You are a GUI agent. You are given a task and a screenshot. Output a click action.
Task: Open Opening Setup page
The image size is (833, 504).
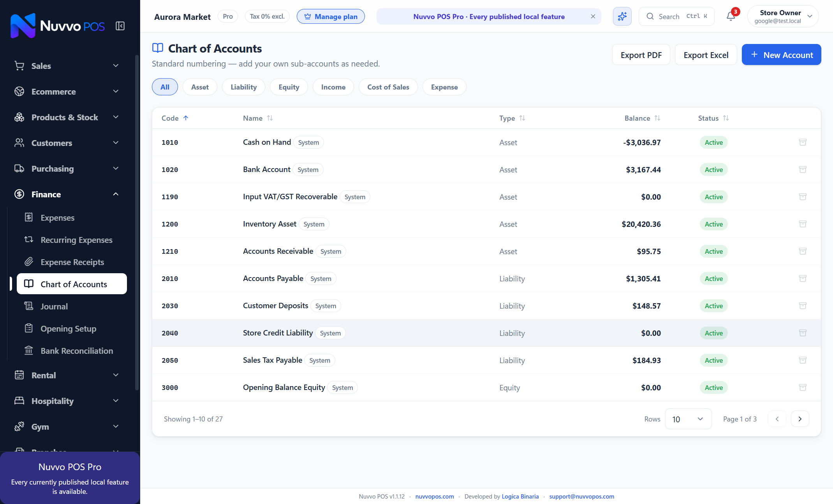click(72, 328)
